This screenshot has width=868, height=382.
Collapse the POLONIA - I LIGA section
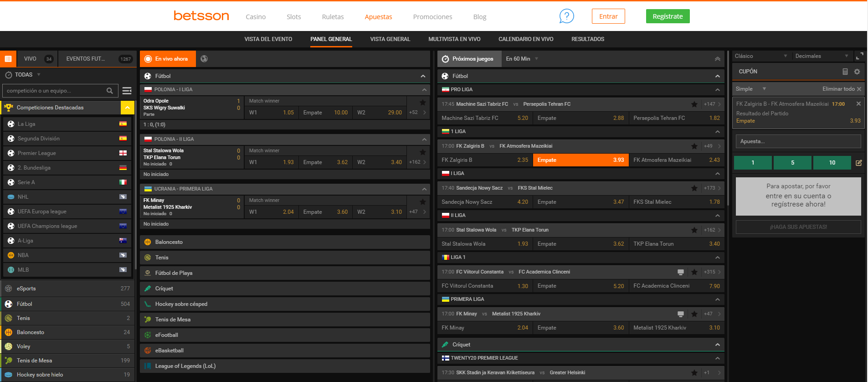[x=424, y=90]
